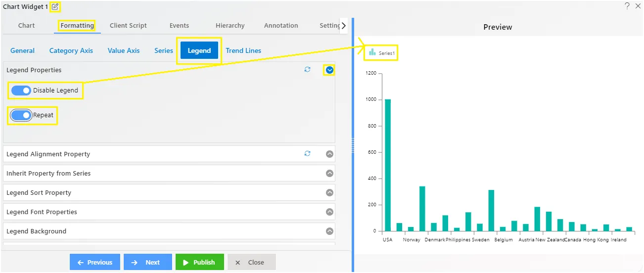Click the Previous button
The image size is (644, 273).
(94, 262)
